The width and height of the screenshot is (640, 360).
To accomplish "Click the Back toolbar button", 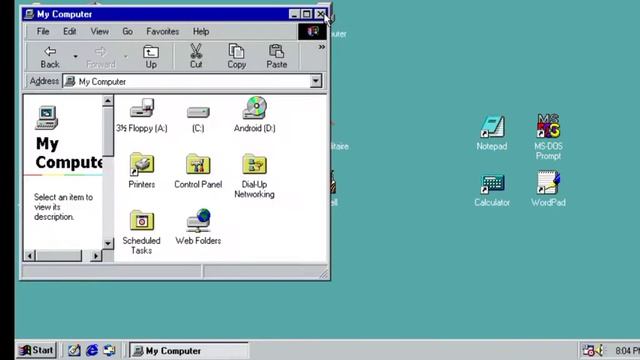I will click(x=50, y=57).
